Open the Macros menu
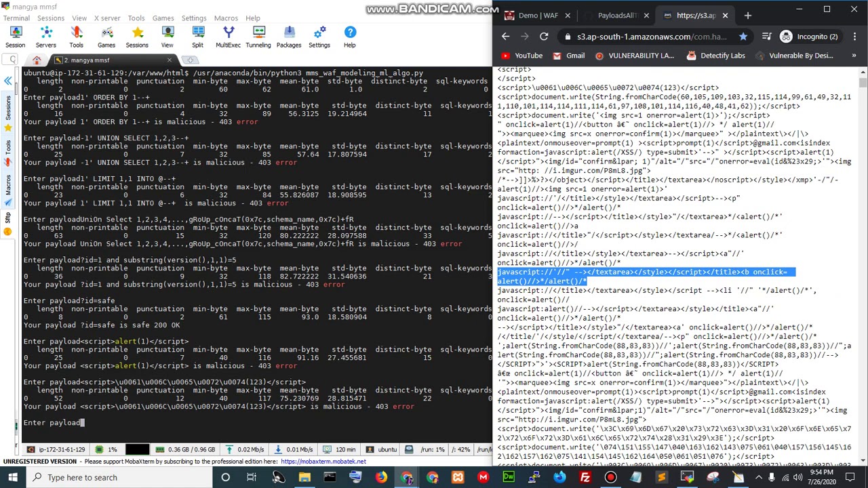This screenshot has width=868, height=488. [226, 18]
